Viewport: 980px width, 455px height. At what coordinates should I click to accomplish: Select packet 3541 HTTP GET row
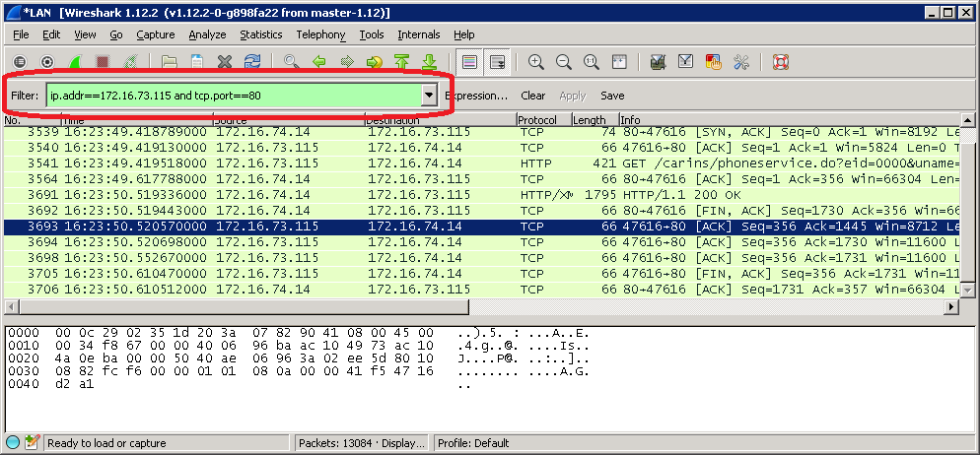[482, 162]
